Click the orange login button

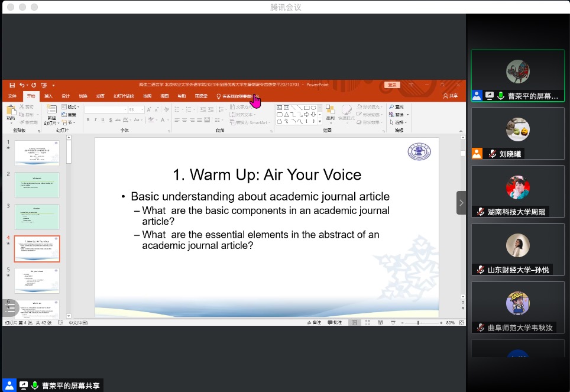(392, 85)
